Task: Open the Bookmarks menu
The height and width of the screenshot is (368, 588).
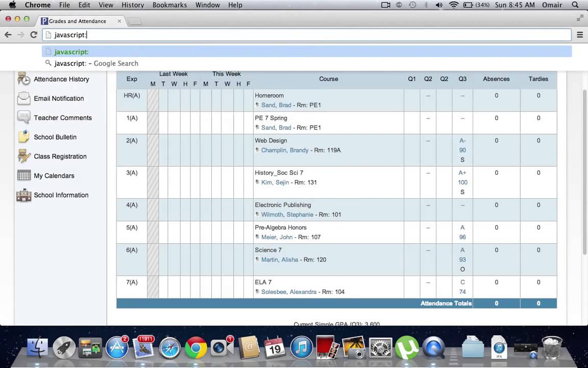Action: (x=170, y=5)
